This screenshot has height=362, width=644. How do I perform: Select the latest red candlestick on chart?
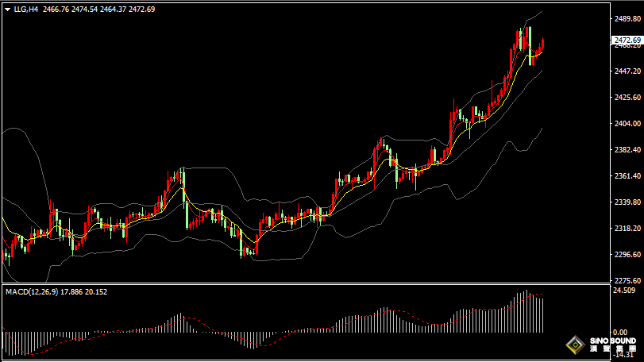pyautogui.click(x=543, y=45)
